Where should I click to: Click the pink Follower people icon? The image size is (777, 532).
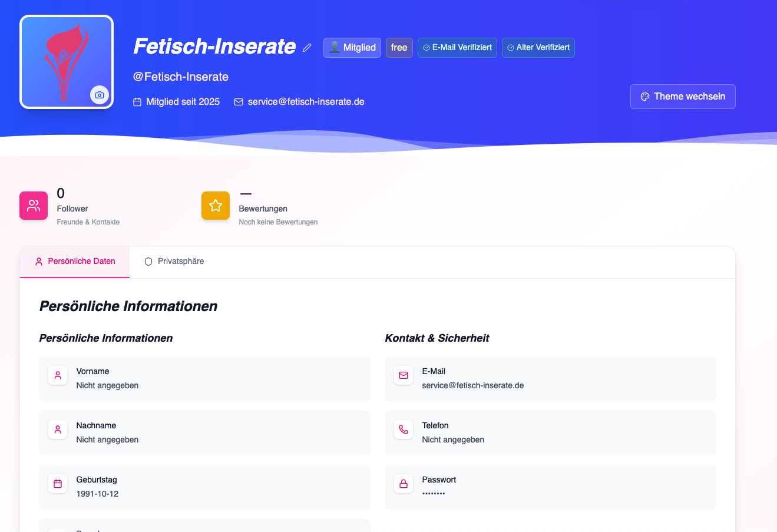tap(34, 206)
